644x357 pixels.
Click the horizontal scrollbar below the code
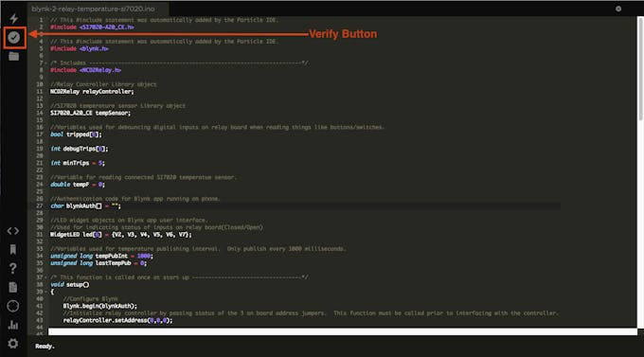point(343,331)
